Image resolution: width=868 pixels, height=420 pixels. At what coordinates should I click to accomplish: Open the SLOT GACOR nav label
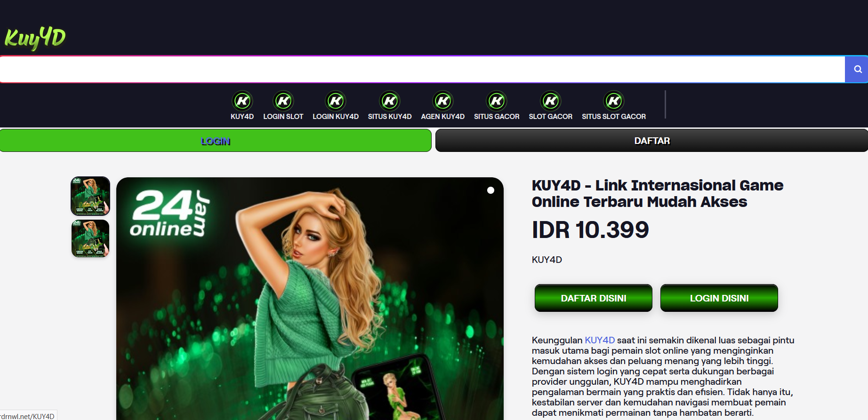551,117
